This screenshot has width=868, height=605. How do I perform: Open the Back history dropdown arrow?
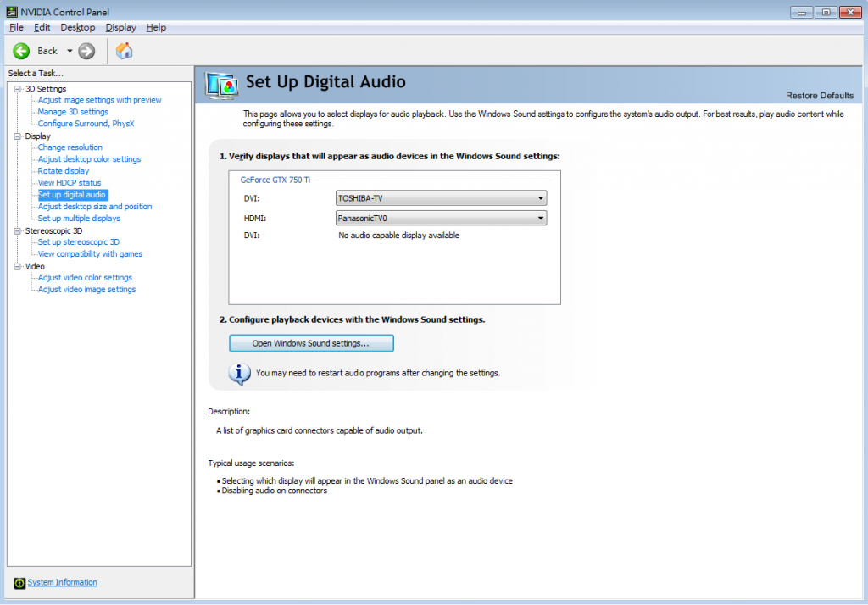[x=70, y=51]
